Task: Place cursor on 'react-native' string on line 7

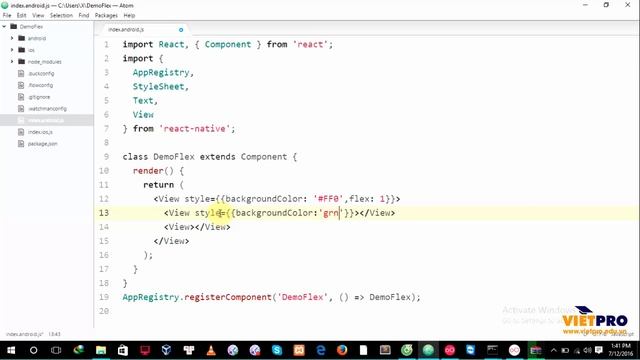Action: pos(197,129)
